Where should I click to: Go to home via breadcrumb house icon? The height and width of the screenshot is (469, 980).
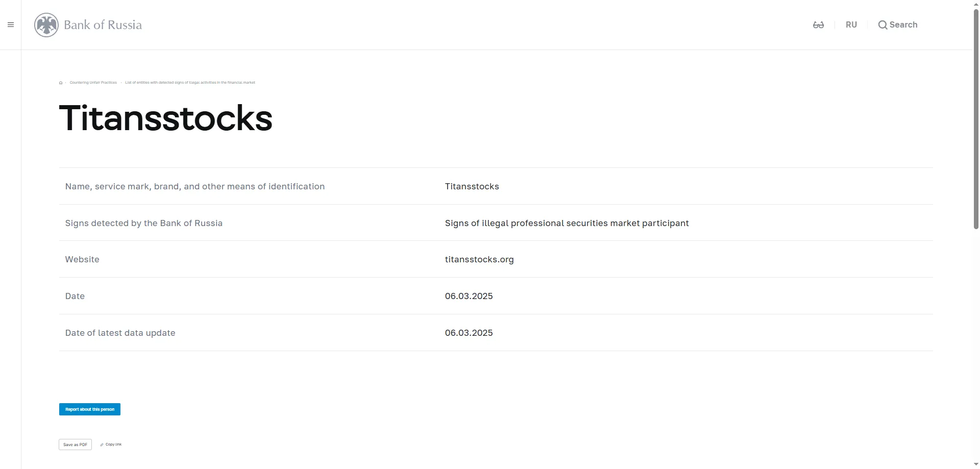[x=61, y=83]
